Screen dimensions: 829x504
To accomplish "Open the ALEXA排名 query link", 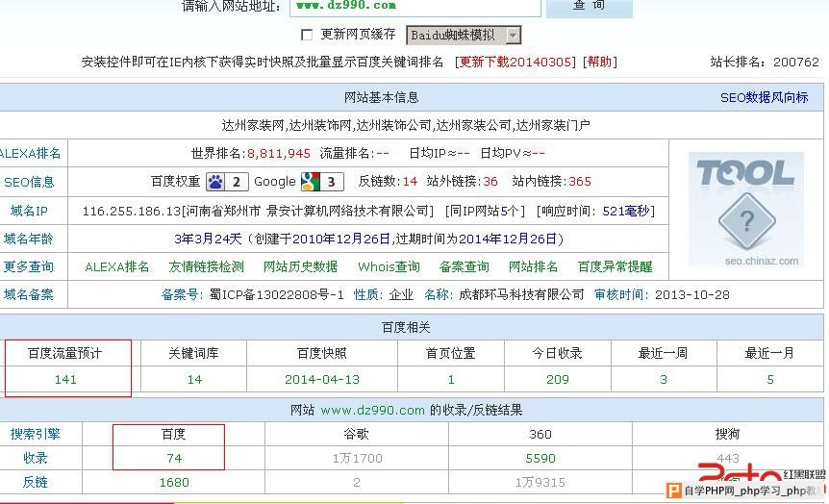I will click(116, 266).
